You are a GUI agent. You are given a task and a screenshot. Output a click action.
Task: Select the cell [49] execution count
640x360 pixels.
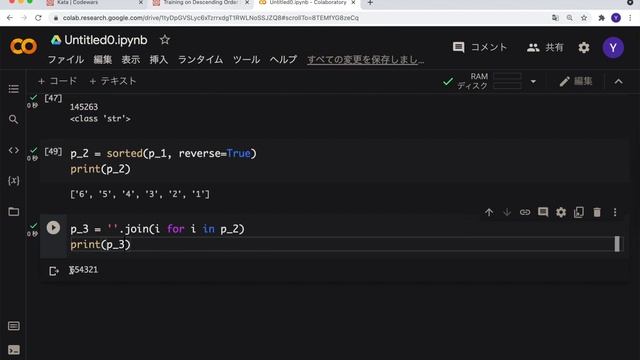53,151
